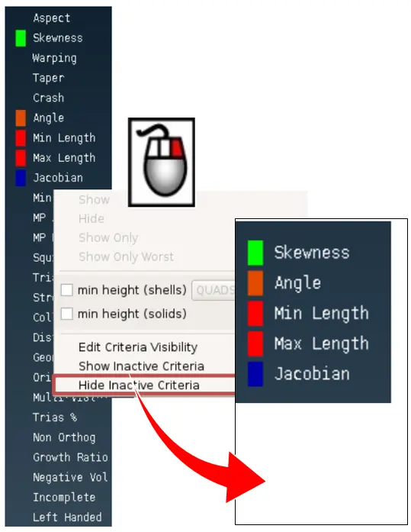Open Edit Criteria Visibility from context menu

[x=138, y=347]
